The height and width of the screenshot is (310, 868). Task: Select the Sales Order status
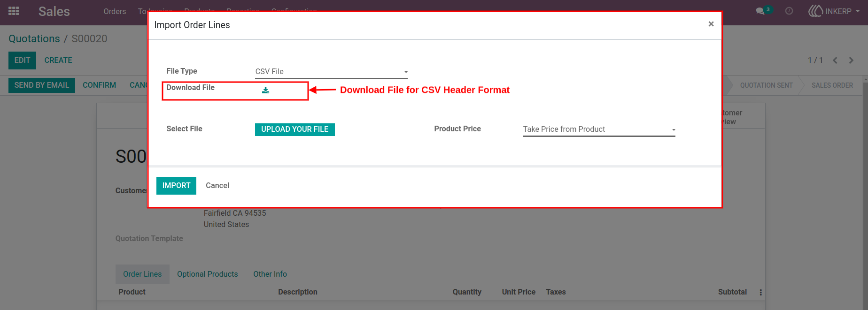(x=832, y=85)
